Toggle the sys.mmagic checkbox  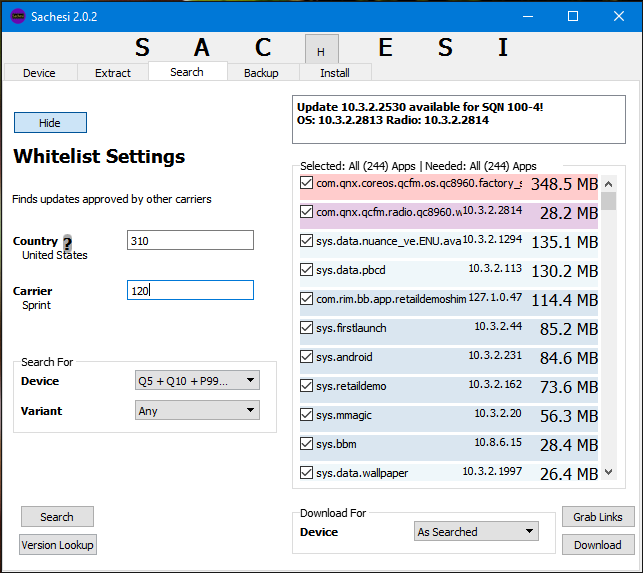pyautogui.click(x=306, y=415)
